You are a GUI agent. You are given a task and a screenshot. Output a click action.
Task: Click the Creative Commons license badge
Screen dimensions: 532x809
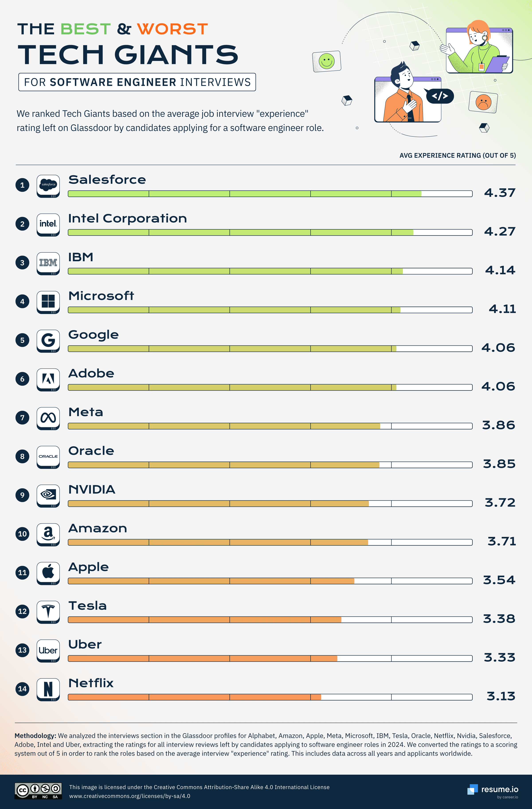[38, 791]
